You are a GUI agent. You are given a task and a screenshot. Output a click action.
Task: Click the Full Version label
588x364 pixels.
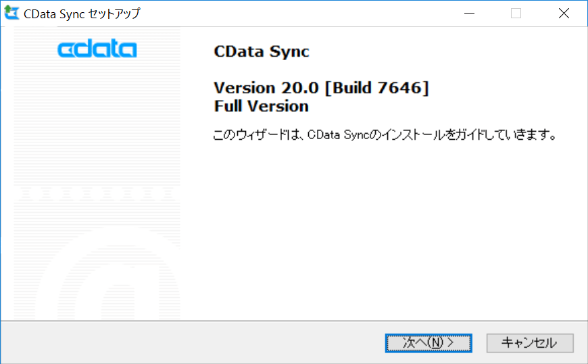tap(261, 106)
